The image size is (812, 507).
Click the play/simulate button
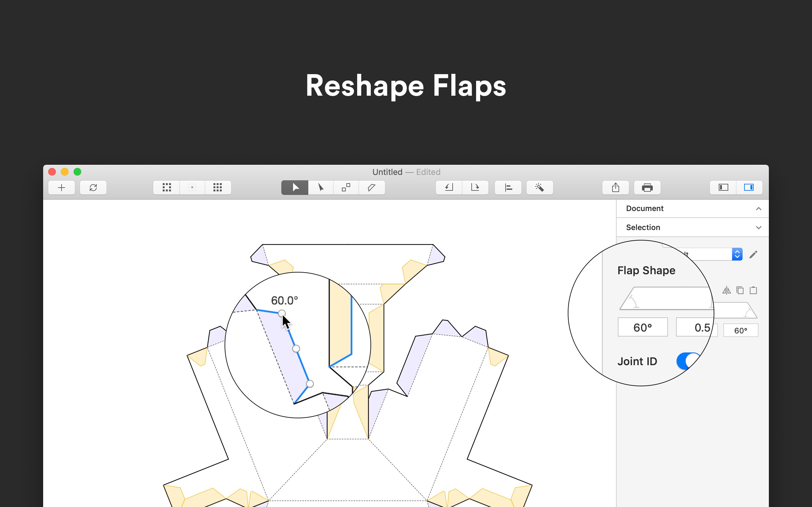[x=295, y=187]
